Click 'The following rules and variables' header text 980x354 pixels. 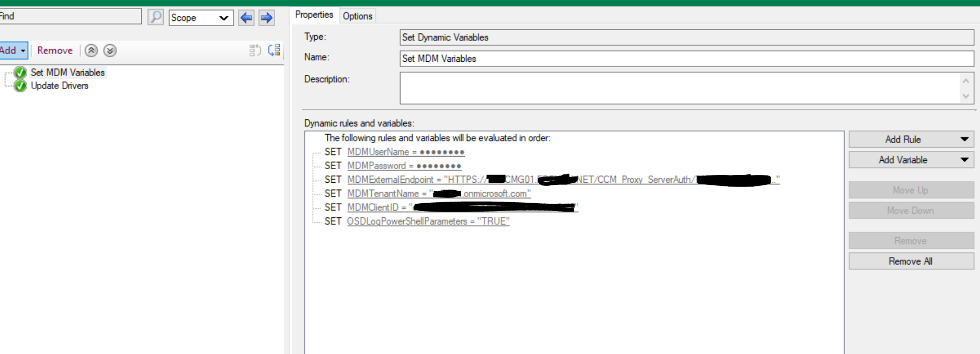click(x=437, y=138)
